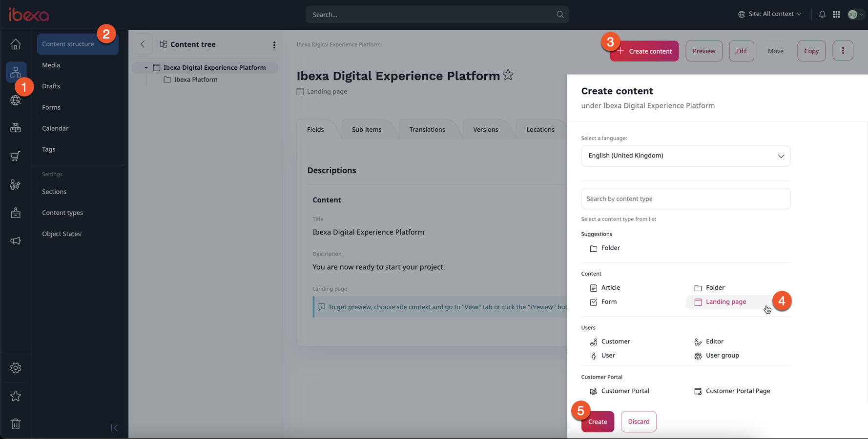Collapse the Ibexa Digital Experience Platform tree node
Image resolution: width=868 pixels, height=439 pixels.
(x=145, y=67)
